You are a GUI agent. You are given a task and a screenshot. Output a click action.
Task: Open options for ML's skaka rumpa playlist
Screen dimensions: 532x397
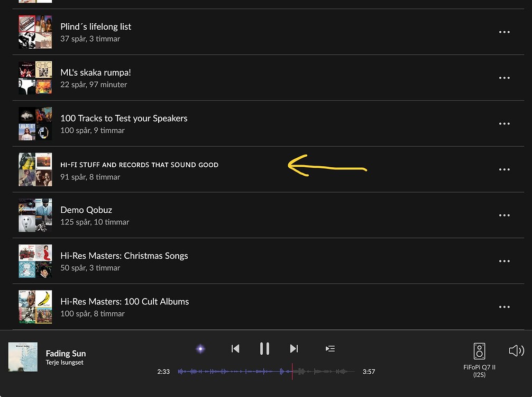pos(504,78)
